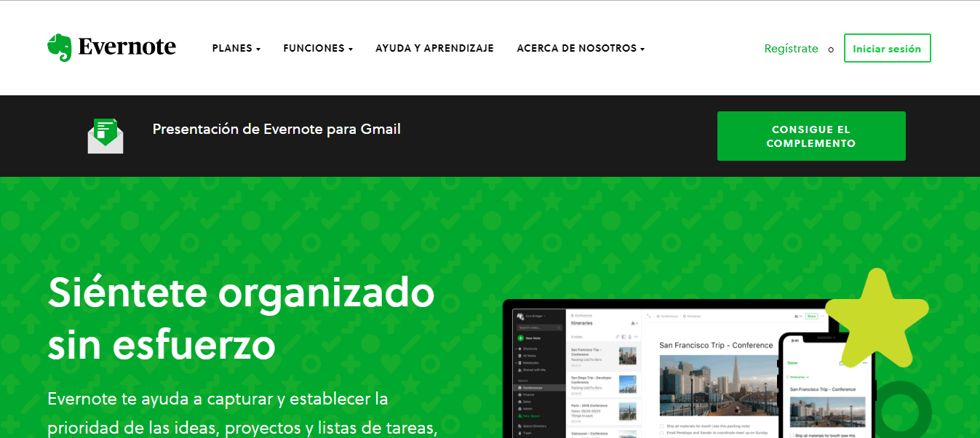Select the Shared with Me icon
Viewport: 980px width, 438px height.
(x=520, y=370)
